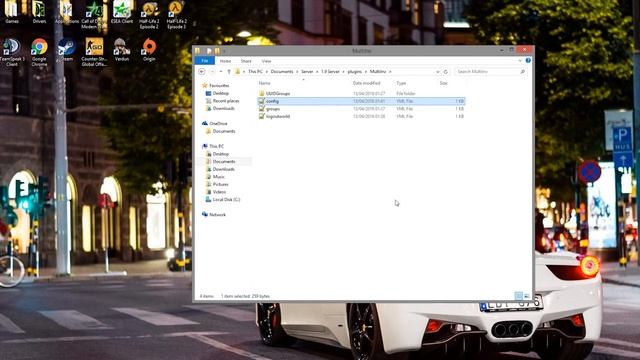Image resolution: width=640 pixels, height=360 pixels.
Task: Launch the Counter-Strike Global Offensive shortcut
Action: [94, 52]
